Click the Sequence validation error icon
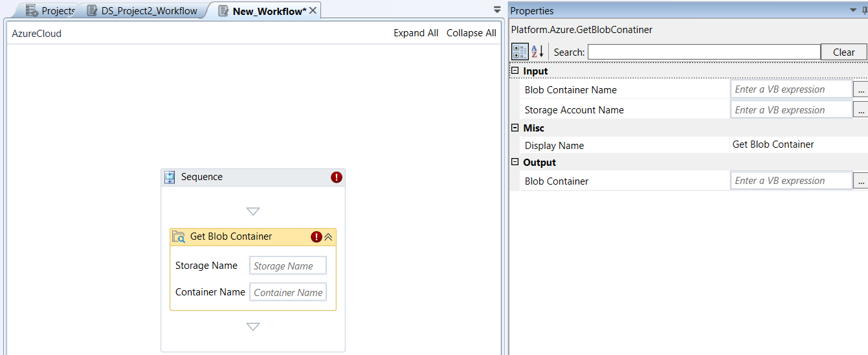Image resolution: width=868 pixels, height=355 pixels. click(336, 177)
